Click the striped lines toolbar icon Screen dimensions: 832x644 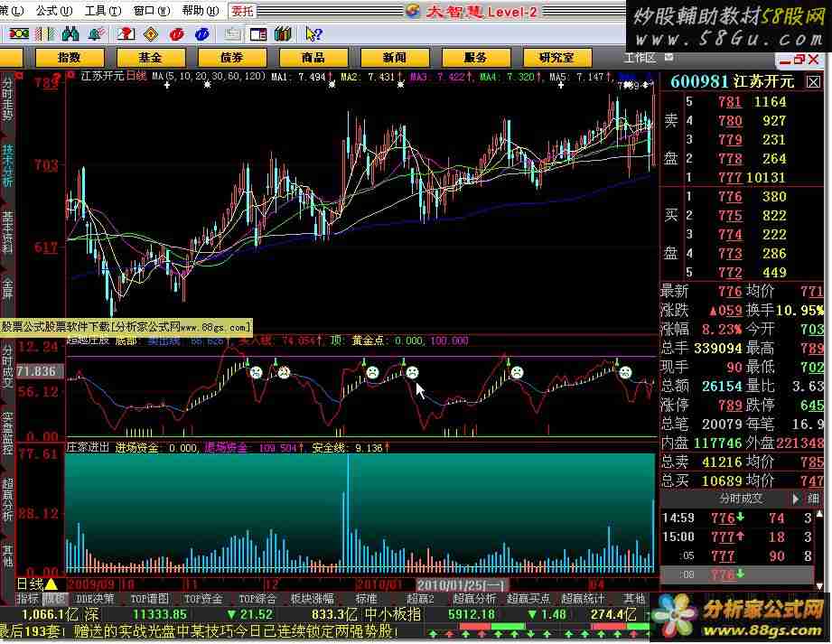click(x=44, y=34)
